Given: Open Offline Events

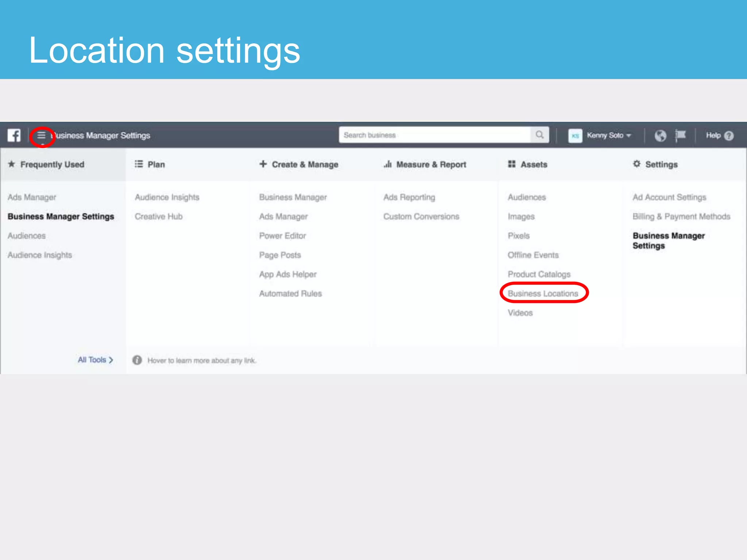Looking at the screenshot, I should coord(533,255).
